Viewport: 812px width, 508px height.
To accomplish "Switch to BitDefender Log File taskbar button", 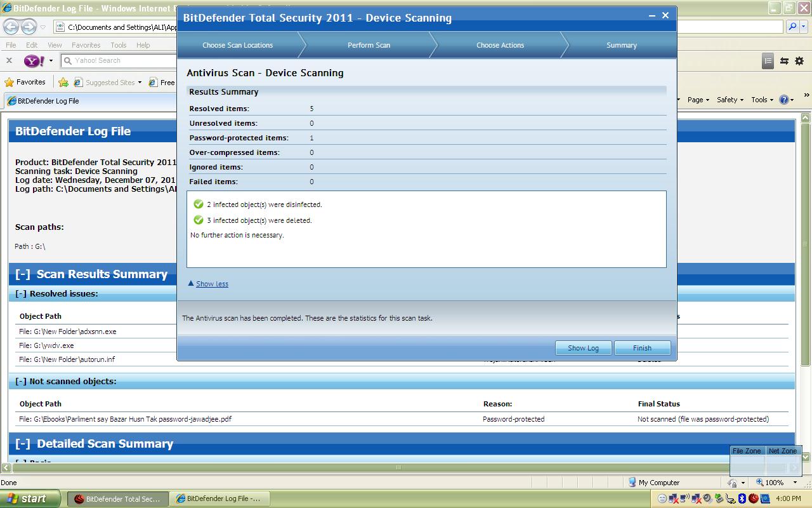I will (x=219, y=499).
